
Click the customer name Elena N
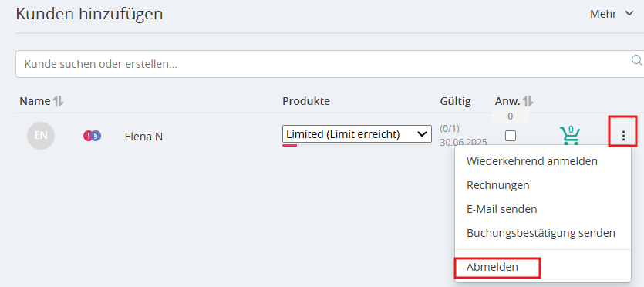click(143, 137)
